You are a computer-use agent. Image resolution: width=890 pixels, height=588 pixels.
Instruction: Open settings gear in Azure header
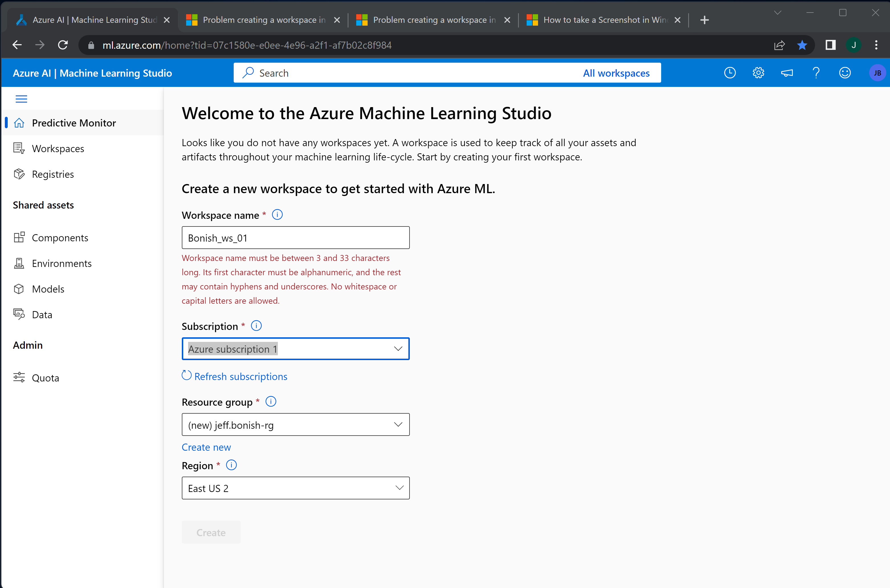pos(758,73)
